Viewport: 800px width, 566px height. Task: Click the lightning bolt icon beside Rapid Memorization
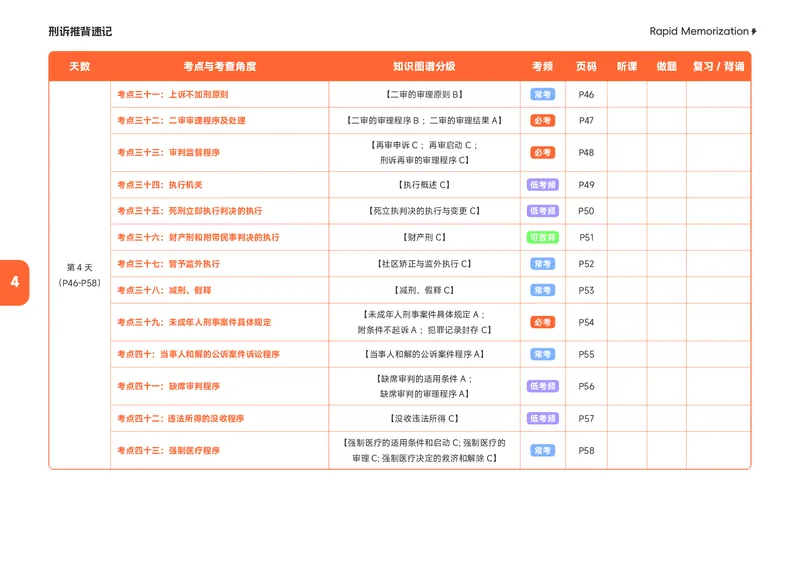(x=754, y=32)
